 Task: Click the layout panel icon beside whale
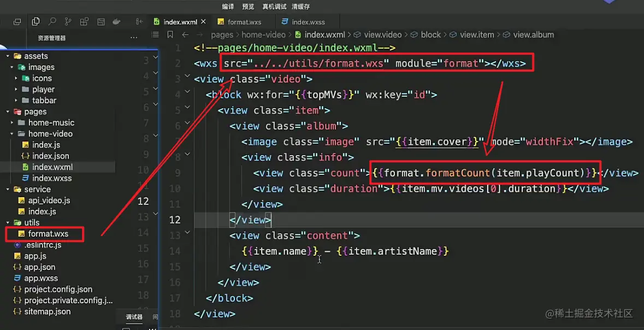(101, 21)
